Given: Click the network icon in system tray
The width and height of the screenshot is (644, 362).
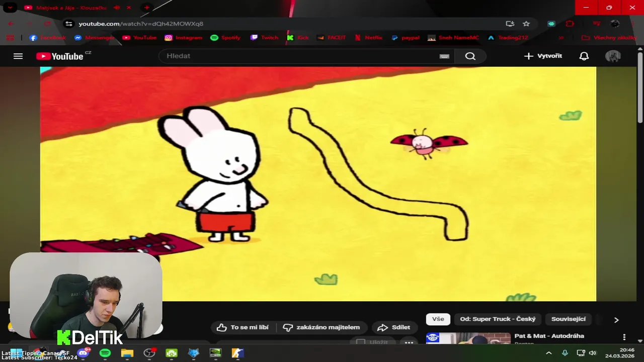Looking at the screenshot, I should [x=580, y=353].
